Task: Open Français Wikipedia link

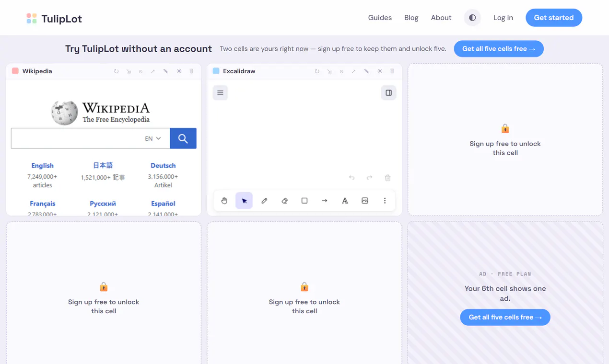Action: click(43, 204)
